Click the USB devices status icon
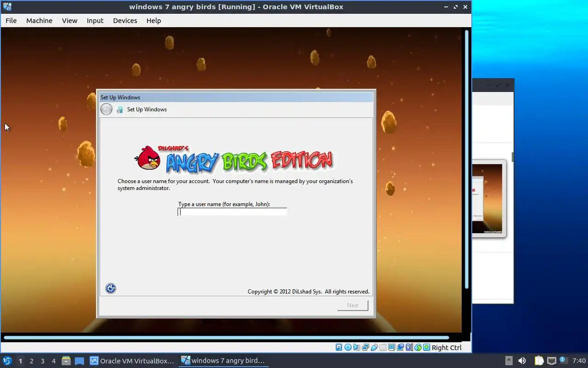 click(374, 347)
